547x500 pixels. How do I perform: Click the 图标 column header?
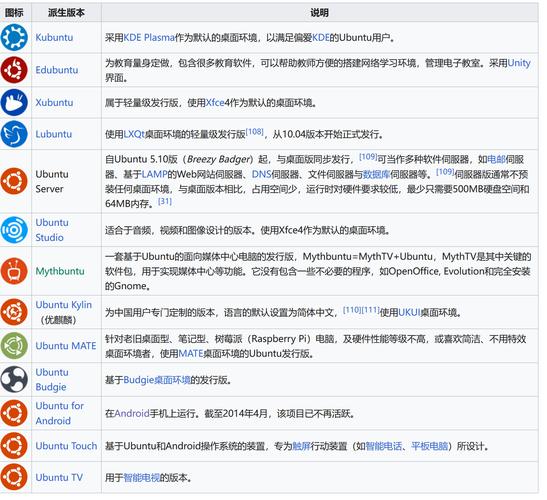tap(14, 13)
